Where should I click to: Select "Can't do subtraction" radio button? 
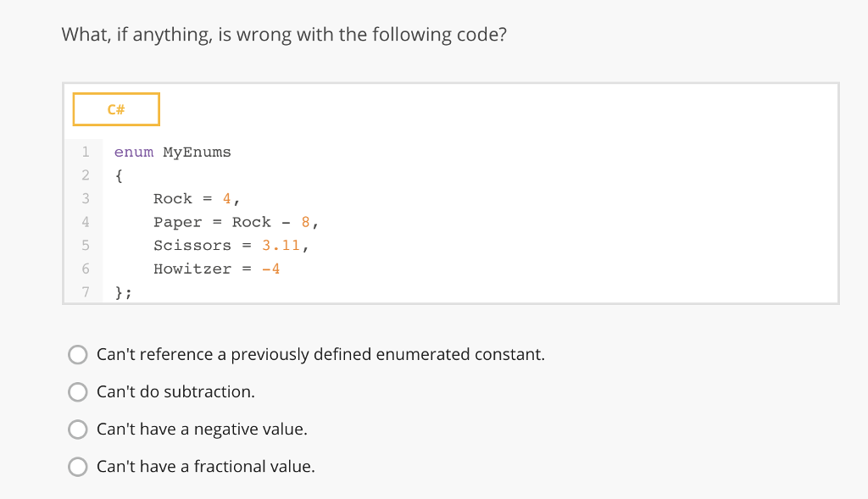pyautogui.click(x=78, y=391)
